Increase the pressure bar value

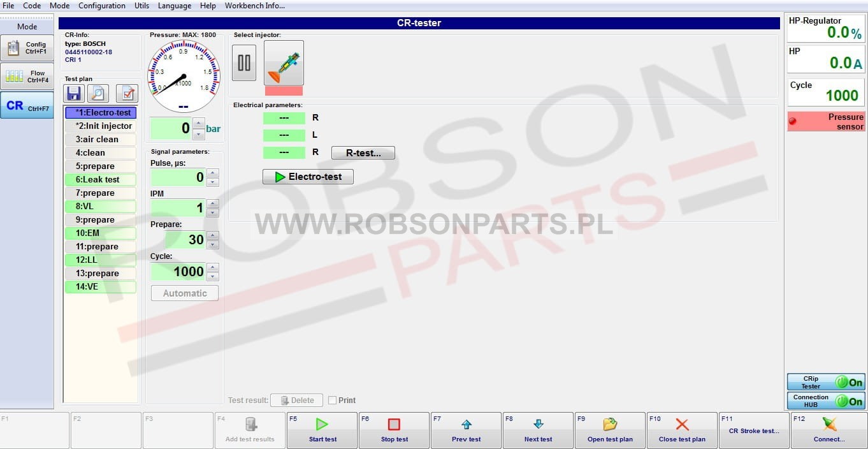pos(199,124)
